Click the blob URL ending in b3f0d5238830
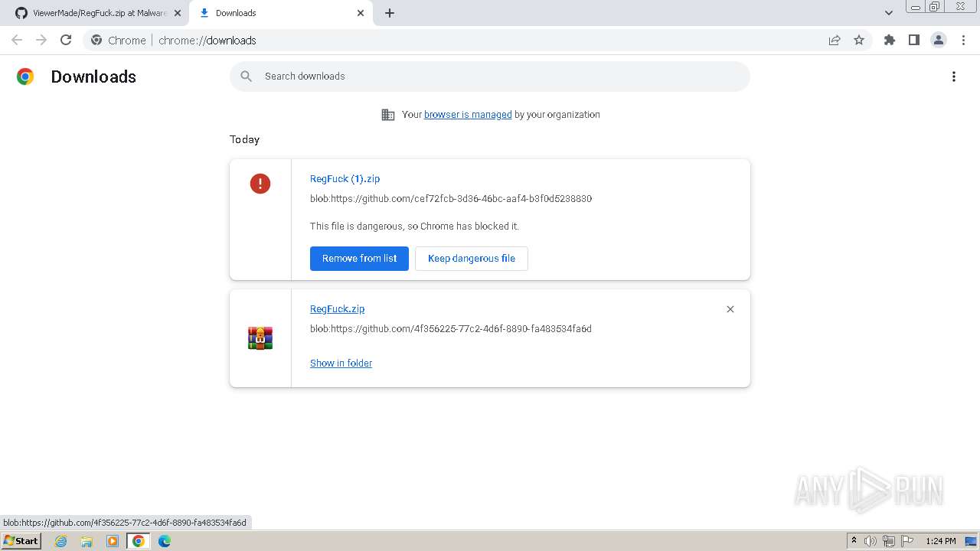The image size is (980, 551). [451, 199]
